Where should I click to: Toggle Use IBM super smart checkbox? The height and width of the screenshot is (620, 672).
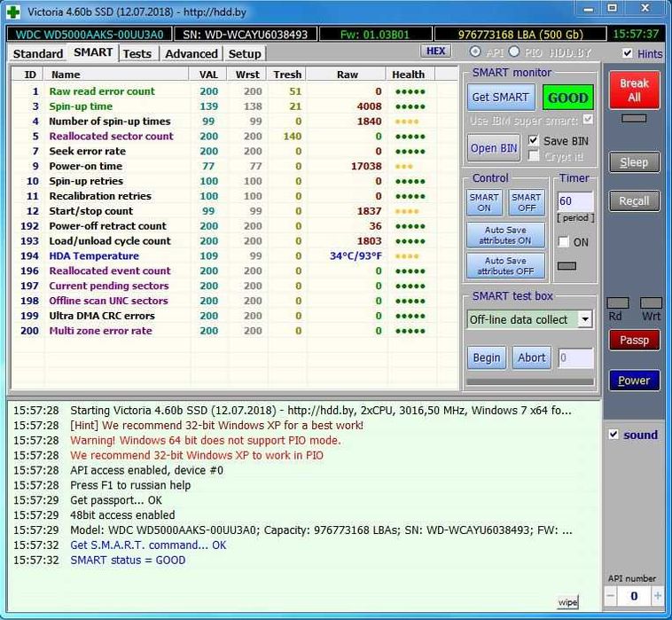589,120
